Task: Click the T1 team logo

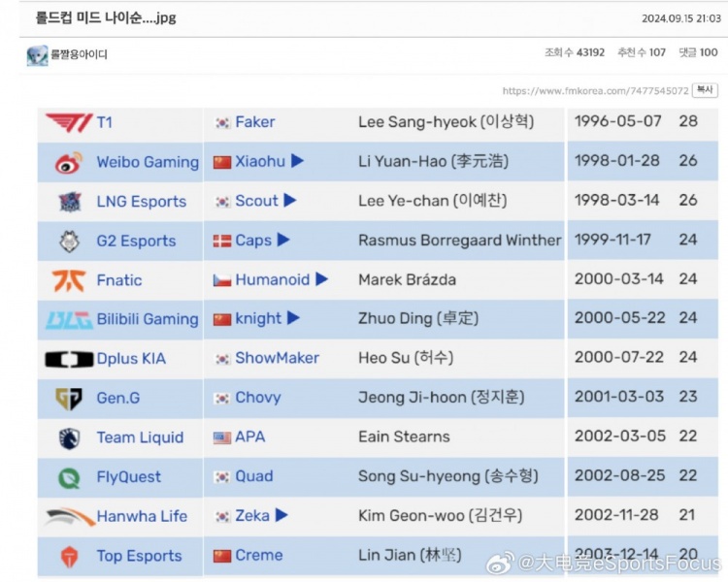Action: 69,122
